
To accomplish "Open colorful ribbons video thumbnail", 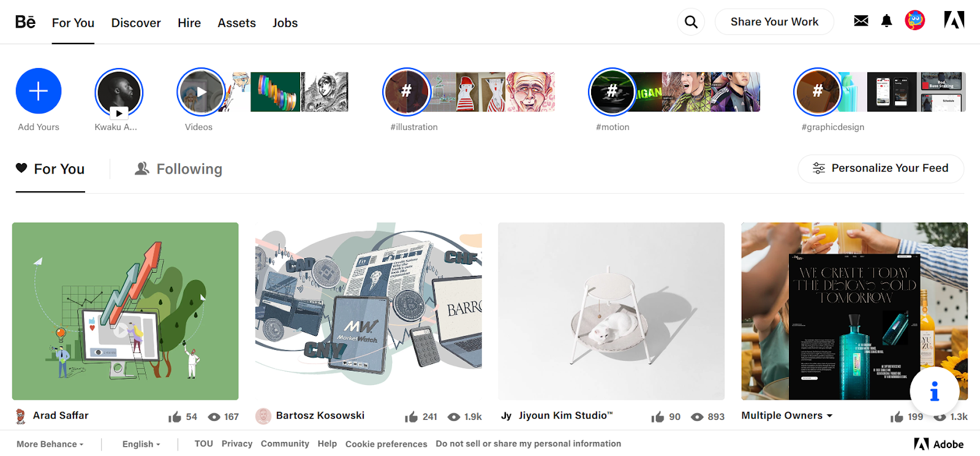I will click(x=276, y=92).
